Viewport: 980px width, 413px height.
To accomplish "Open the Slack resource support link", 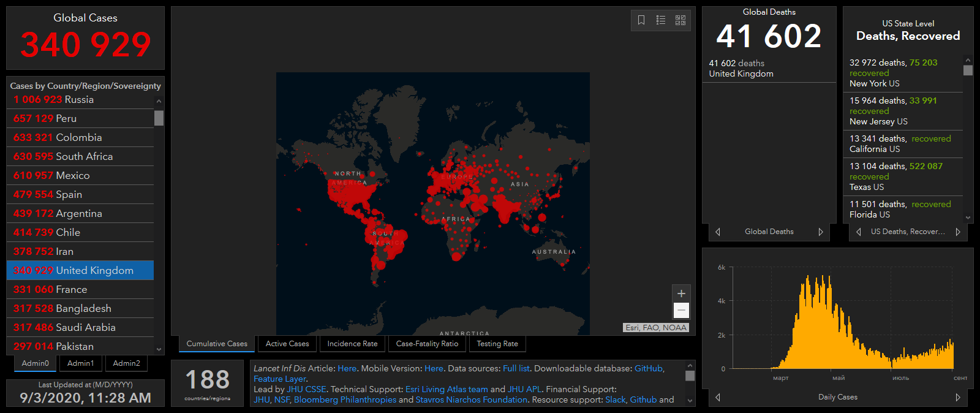I will (616, 400).
